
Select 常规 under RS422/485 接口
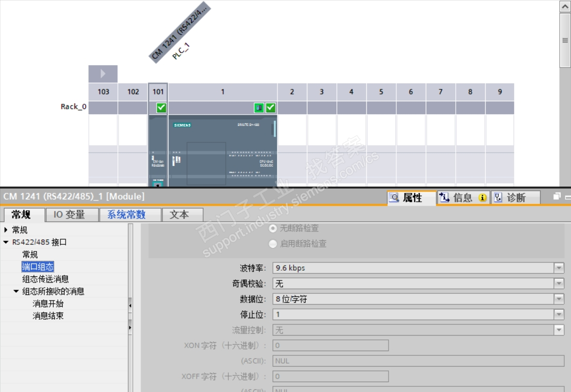30,255
